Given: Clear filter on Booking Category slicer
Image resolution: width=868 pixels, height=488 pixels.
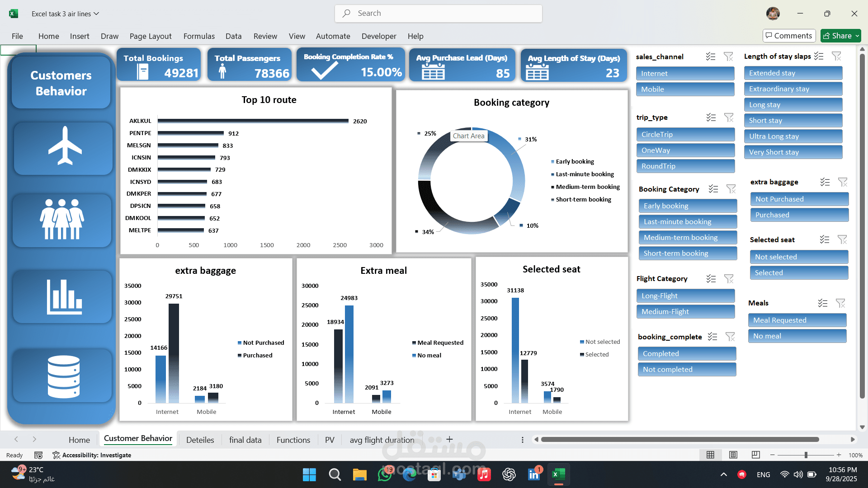Looking at the screenshot, I should point(731,189).
